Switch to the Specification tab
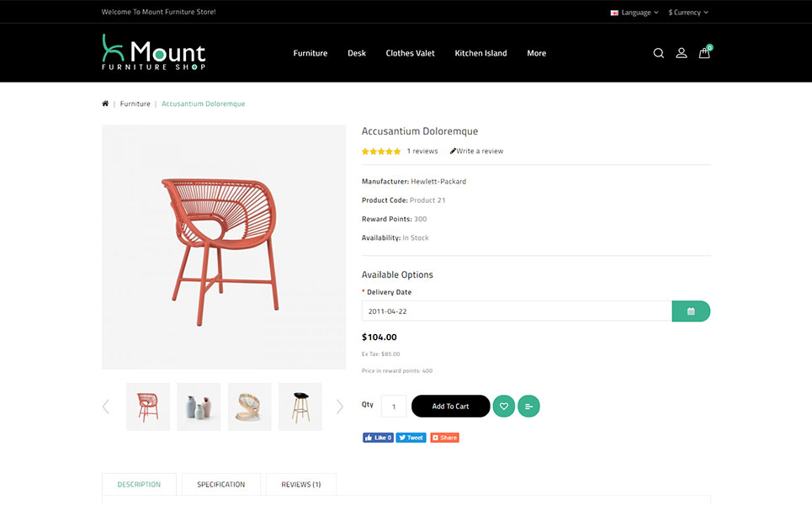Image resolution: width=812 pixels, height=505 pixels. pyautogui.click(x=221, y=484)
